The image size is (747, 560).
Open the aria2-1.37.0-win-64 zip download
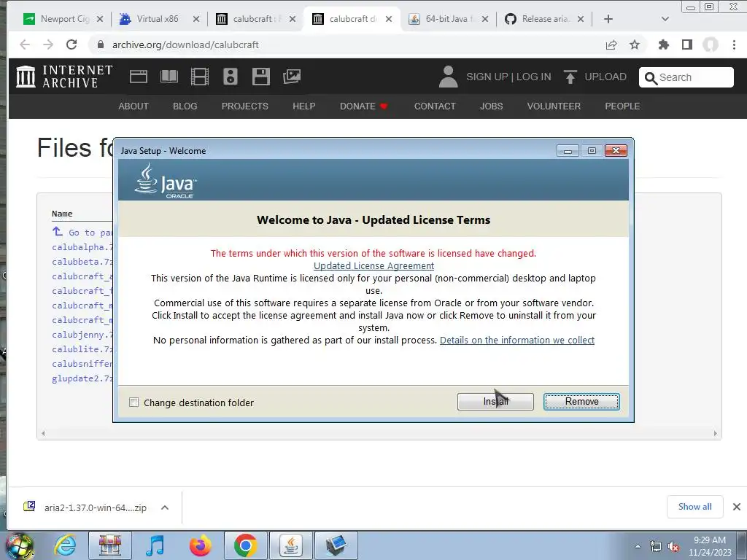[86, 507]
